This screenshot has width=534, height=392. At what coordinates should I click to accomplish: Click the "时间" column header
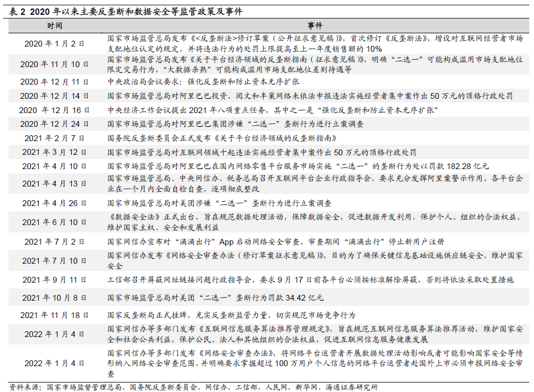tap(54, 25)
